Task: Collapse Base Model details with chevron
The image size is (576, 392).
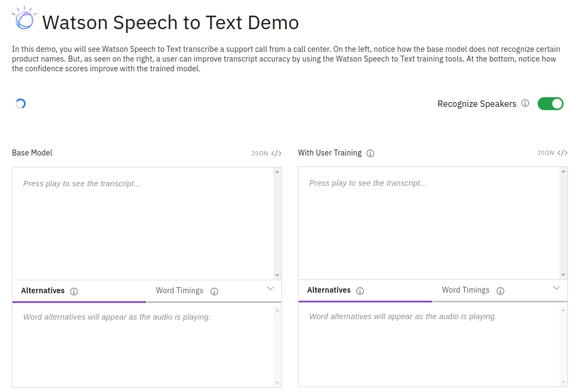Action: (x=270, y=289)
